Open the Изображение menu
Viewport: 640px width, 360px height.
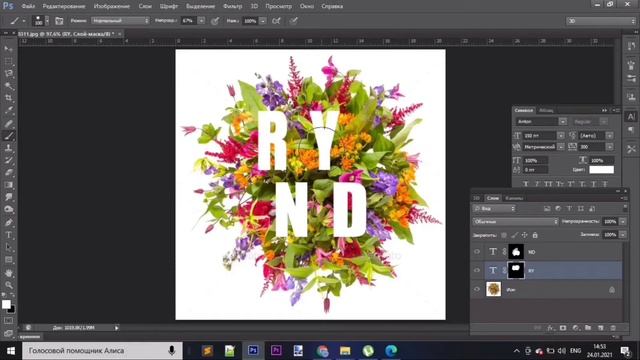click(x=111, y=6)
